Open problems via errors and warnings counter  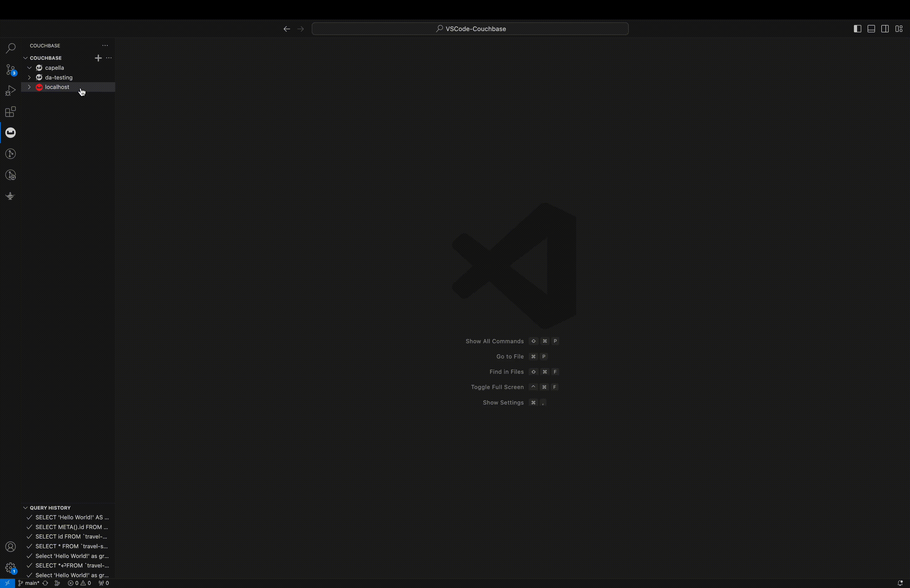click(x=80, y=583)
